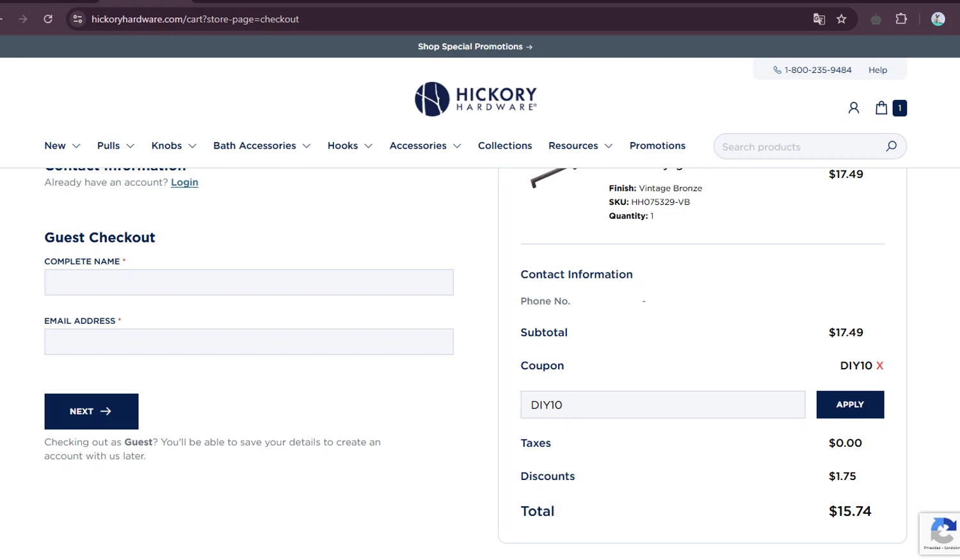Click the Discounts value $1.75
The image size is (960, 560).
click(842, 476)
